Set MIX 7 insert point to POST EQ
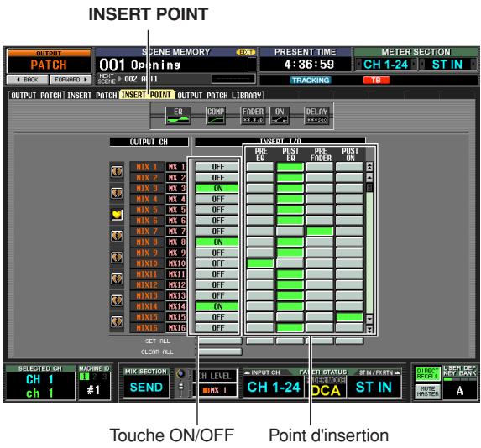 pos(290,232)
